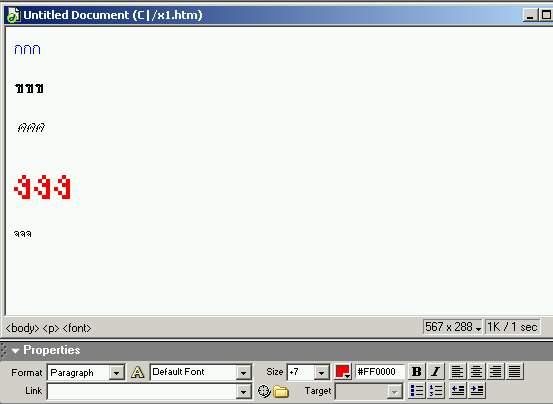Click the Align Center icon
553x404 pixels.
476,371
